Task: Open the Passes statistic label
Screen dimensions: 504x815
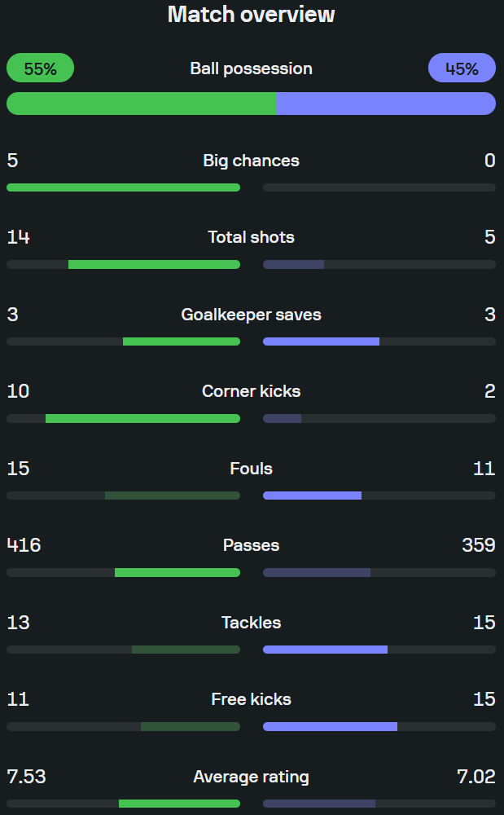Action: pos(252,545)
